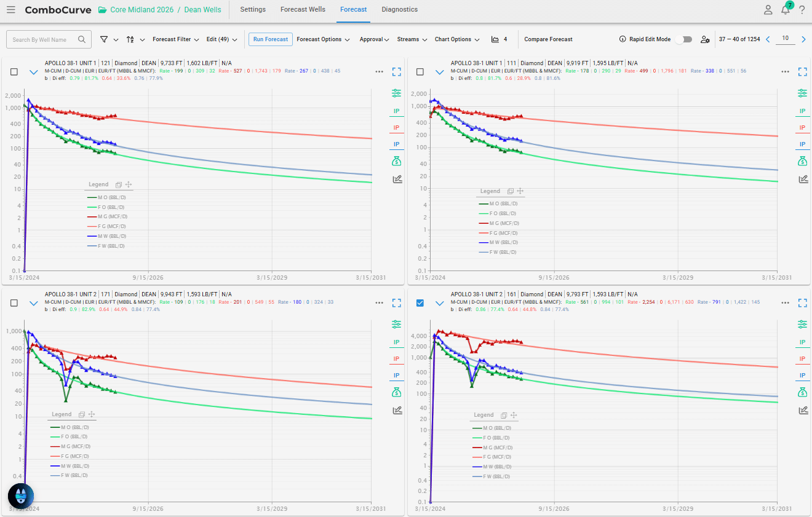Open the help question mark icon
Viewport: 812px width, 517px height.
tap(802, 10)
